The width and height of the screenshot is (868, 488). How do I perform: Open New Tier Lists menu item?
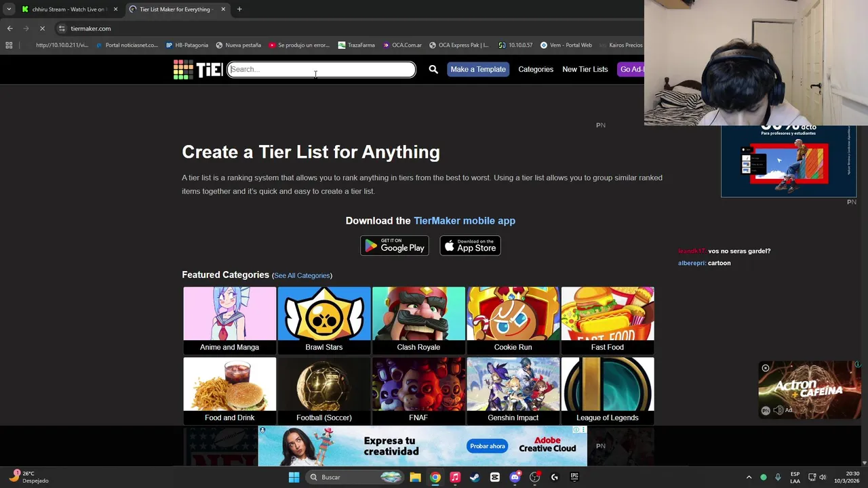585,69
